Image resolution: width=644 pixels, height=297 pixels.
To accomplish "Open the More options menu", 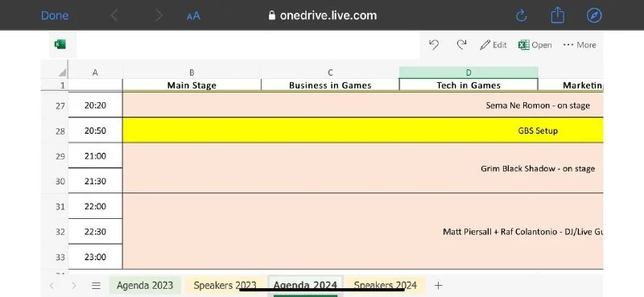I will pyautogui.click(x=580, y=45).
